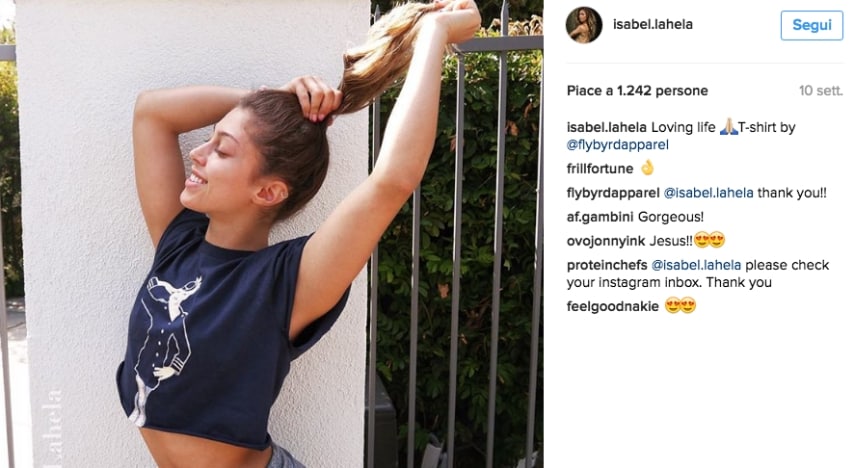The image size is (854, 468).
Task: Open the proteinchefs commenter profile
Action: (x=607, y=265)
